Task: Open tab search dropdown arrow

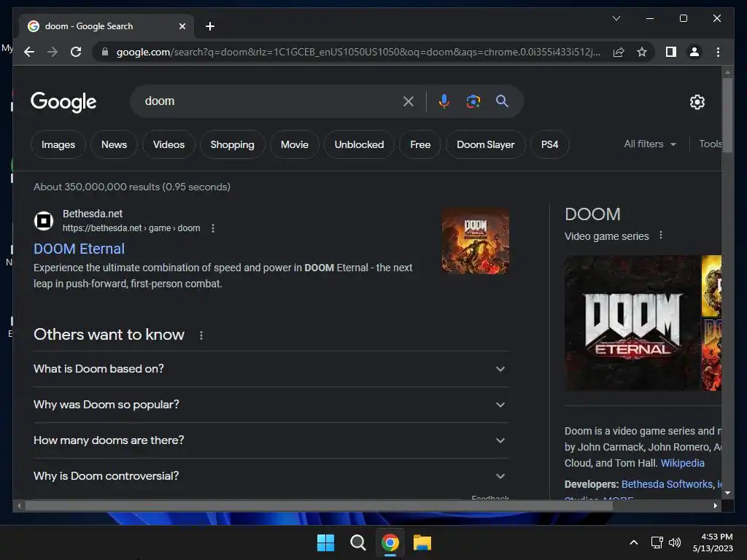Action: click(x=616, y=18)
